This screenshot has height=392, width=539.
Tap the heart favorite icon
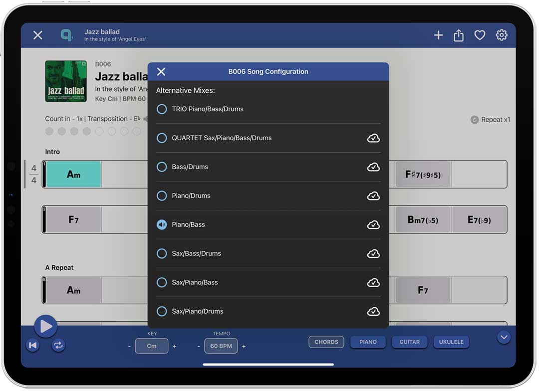[x=480, y=35]
